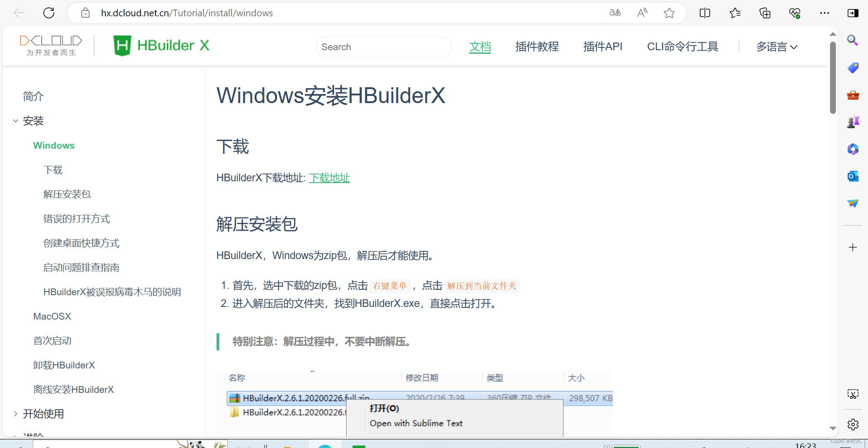Open HBuilderX被误报病毒木马的说明 in sidebar

point(112,292)
